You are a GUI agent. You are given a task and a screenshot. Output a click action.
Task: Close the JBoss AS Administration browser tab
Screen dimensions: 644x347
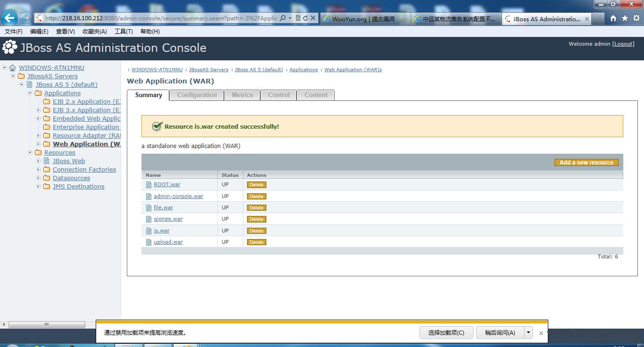point(586,19)
